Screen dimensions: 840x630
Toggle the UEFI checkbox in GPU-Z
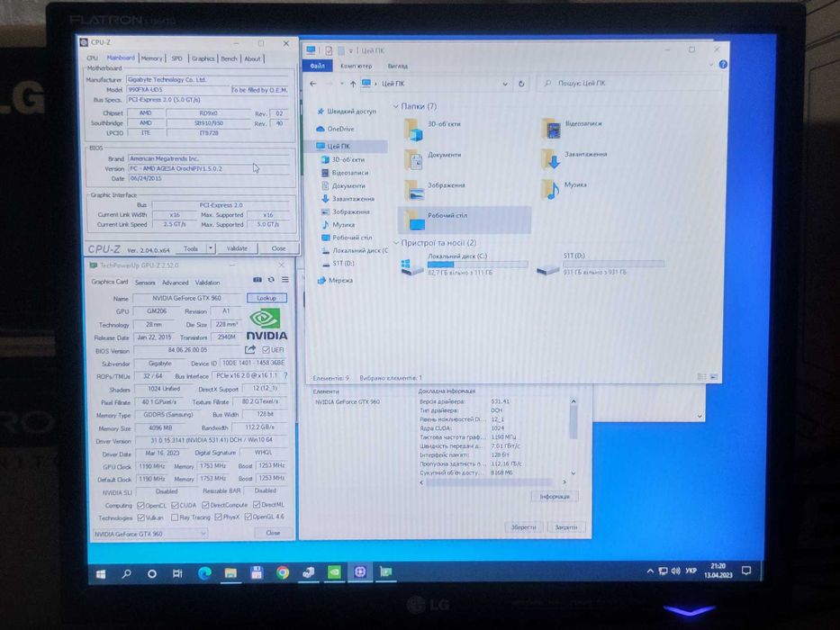(x=266, y=350)
